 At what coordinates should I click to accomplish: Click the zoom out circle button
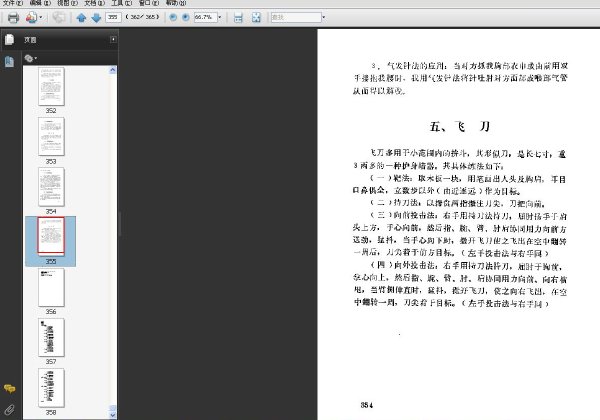point(173,18)
